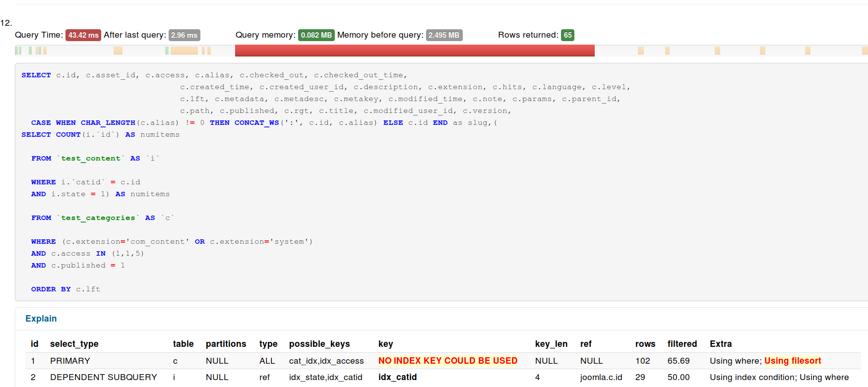Click the 'test_categories' table name in query
The height and width of the screenshot is (387, 868).
pos(98,218)
